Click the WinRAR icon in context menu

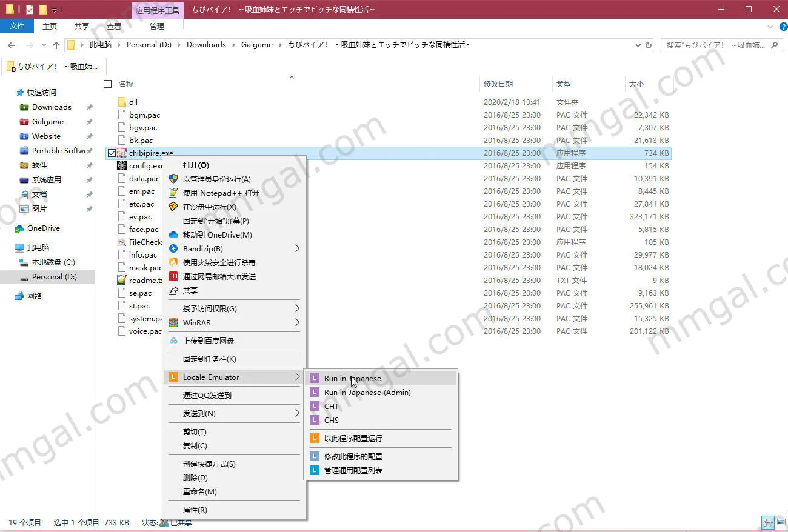click(173, 322)
